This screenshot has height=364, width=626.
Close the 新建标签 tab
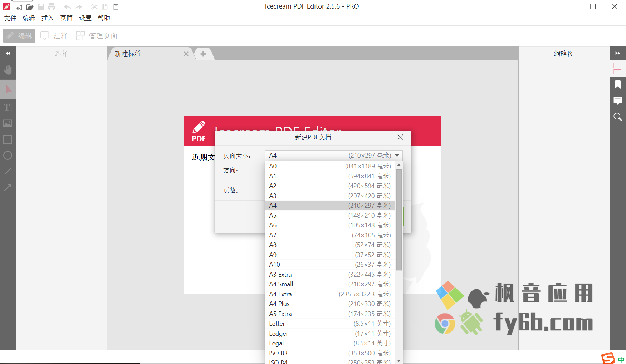pos(186,54)
